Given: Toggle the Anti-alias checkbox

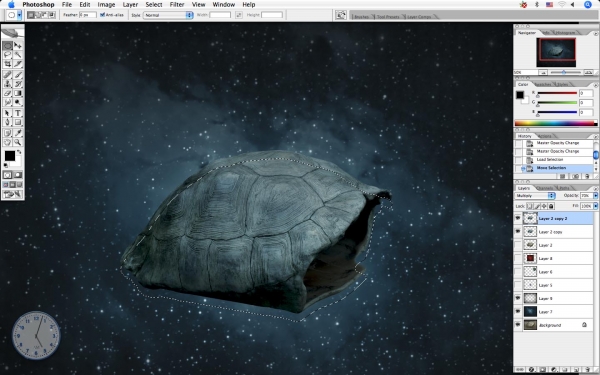Looking at the screenshot, I should click(103, 15).
